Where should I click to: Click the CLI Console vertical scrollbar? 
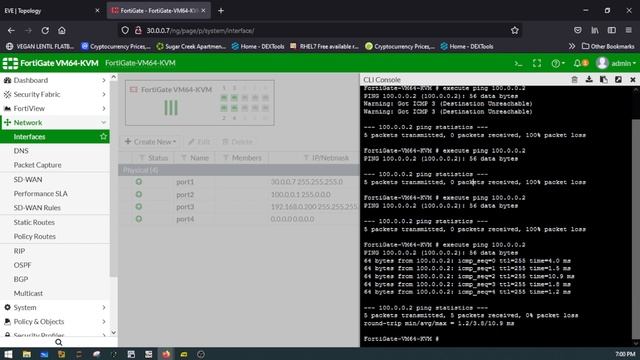click(x=636, y=229)
